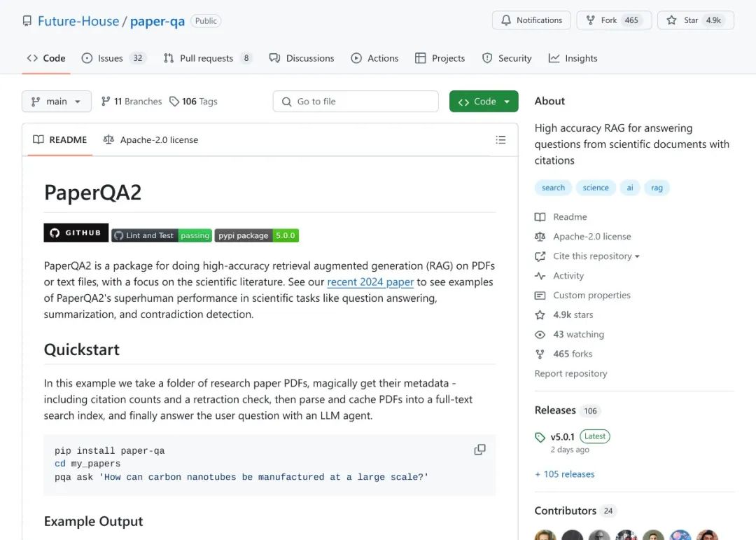Click the search topic tag
756x540 pixels.
(x=553, y=188)
